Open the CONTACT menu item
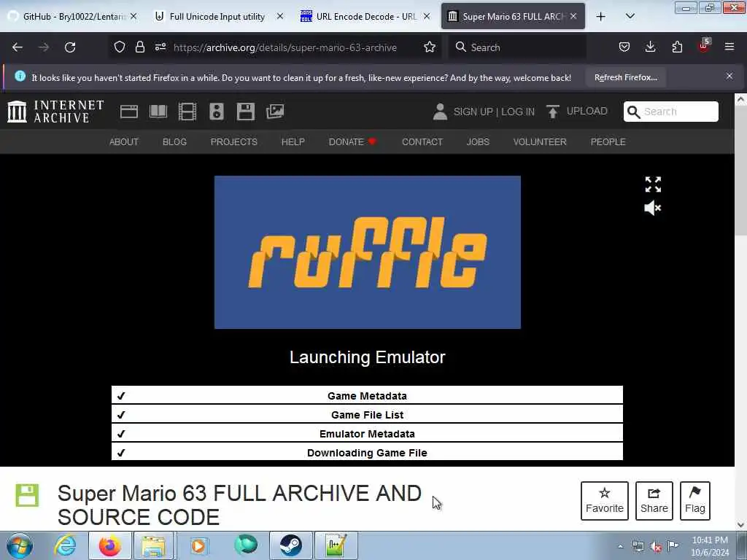 [x=422, y=142]
